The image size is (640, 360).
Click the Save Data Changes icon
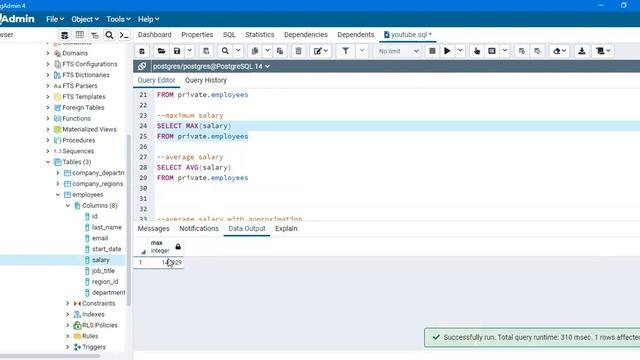[x=206, y=51]
